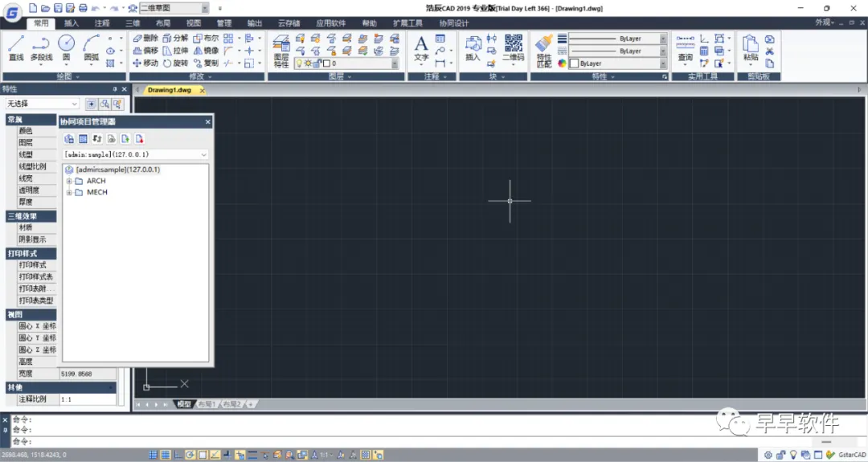Click the white ByLayer color swatch
Viewport: 868px width, 462px height.
tap(574, 63)
